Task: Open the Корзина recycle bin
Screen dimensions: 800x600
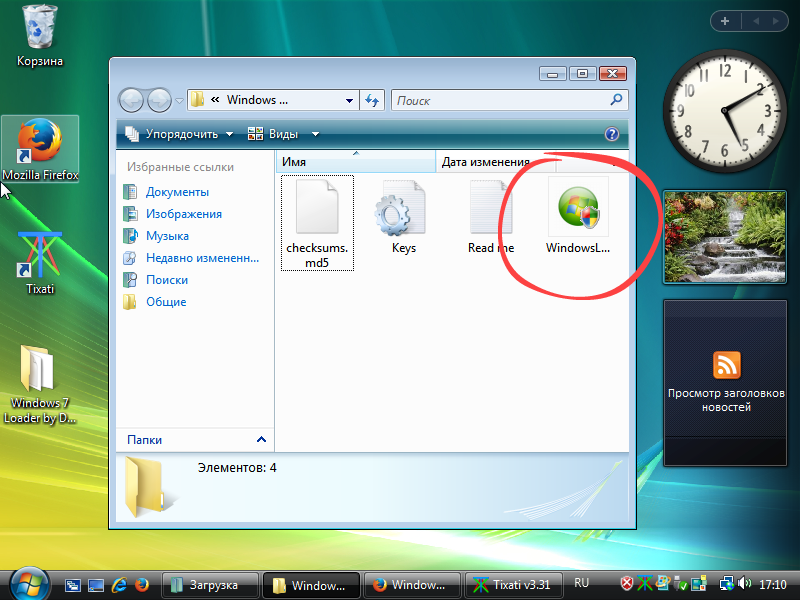Action: 37,25
